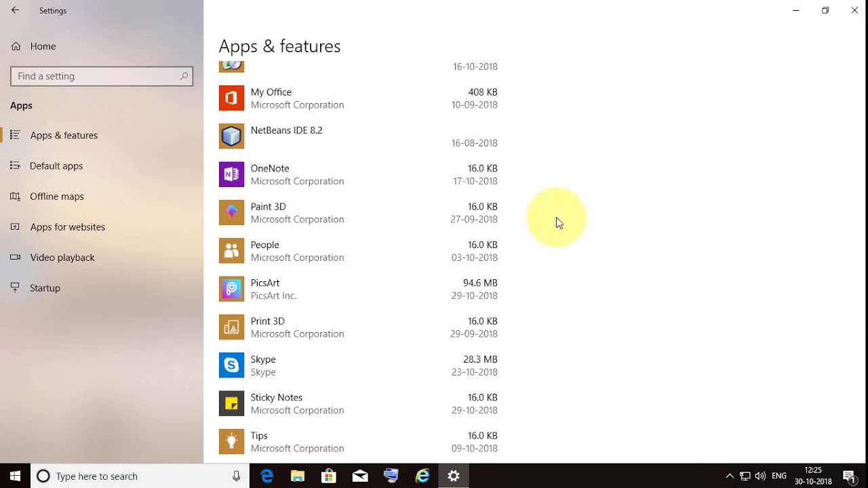Click the 94.6 MB size of PicsArt
Viewport: 868px width, 488px height.
click(x=480, y=283)
